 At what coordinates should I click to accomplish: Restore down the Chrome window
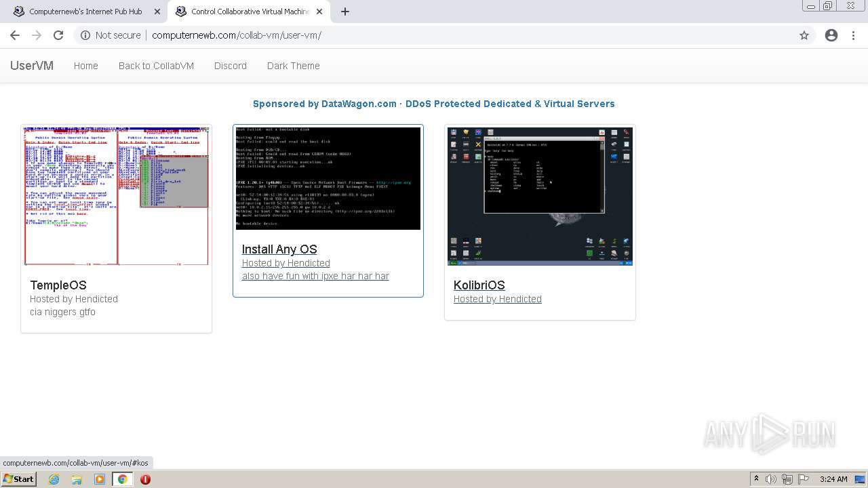[x=828, y=6]
